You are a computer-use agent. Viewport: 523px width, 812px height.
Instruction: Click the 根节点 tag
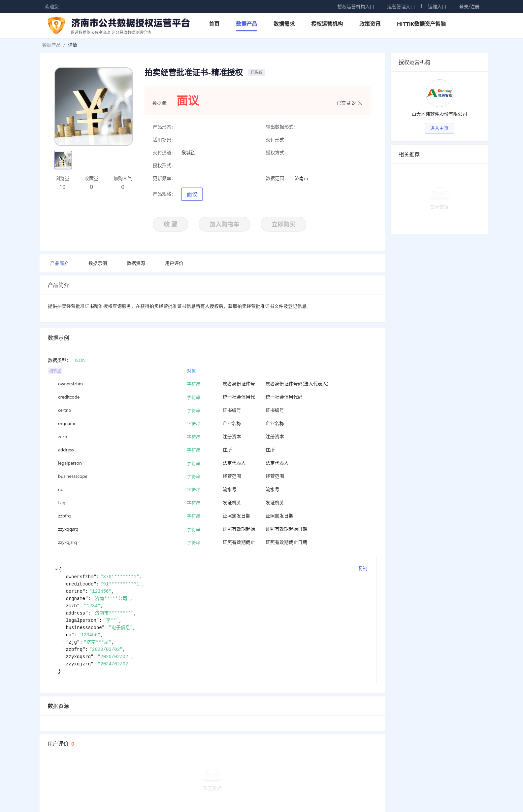55,371
